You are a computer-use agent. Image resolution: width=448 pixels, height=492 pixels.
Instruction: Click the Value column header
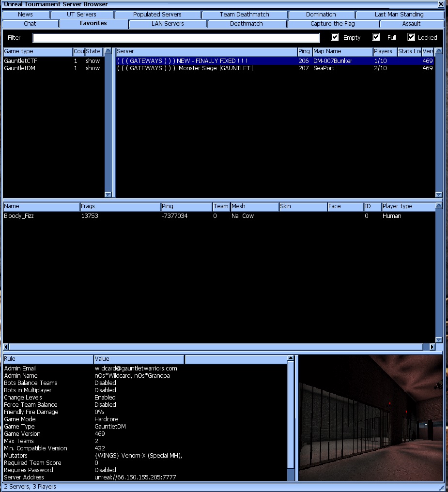(x=139, y=359)
